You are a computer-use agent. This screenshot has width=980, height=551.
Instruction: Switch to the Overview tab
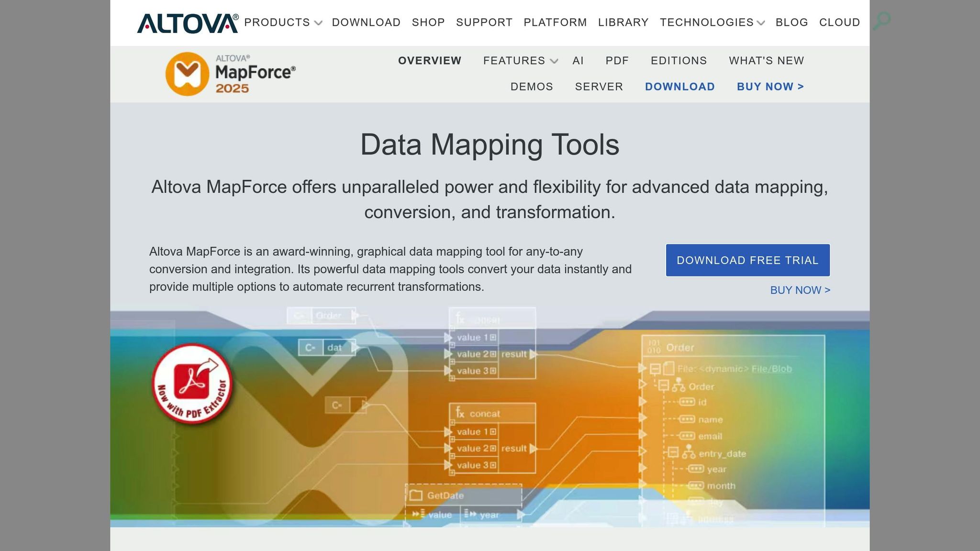click(x=430, y=61)
